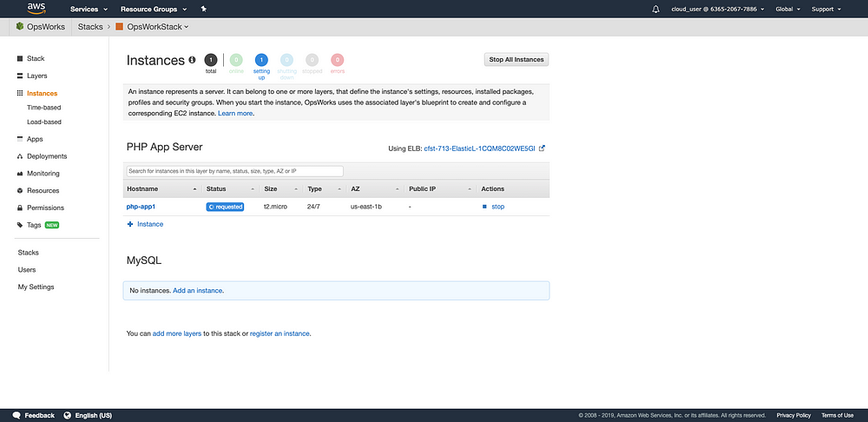Click Stacks in the breadcrumb

[x=90, y=27]
